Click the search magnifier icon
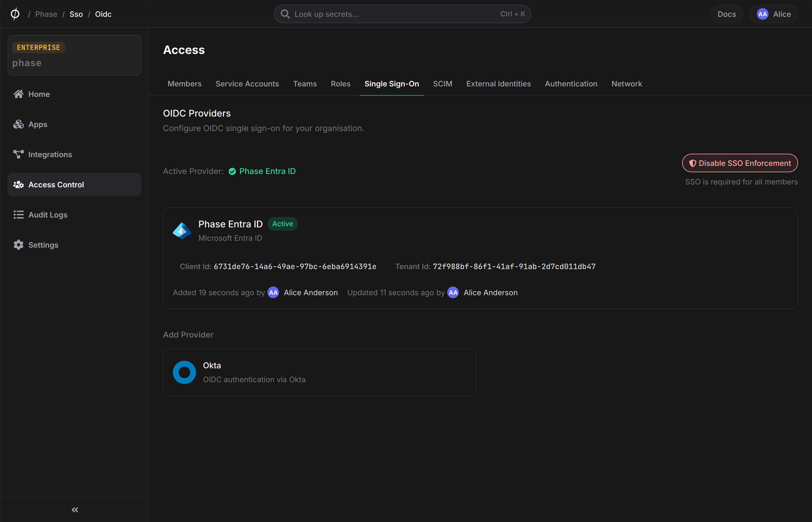This screenshot has height=522, width=812. (285, 14)
